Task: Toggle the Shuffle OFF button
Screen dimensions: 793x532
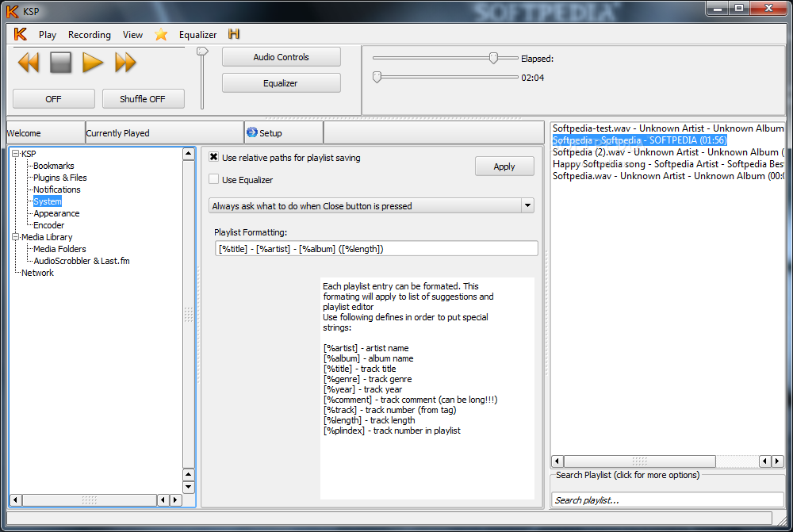Action: pyautogui.click(x=143, y=99)
